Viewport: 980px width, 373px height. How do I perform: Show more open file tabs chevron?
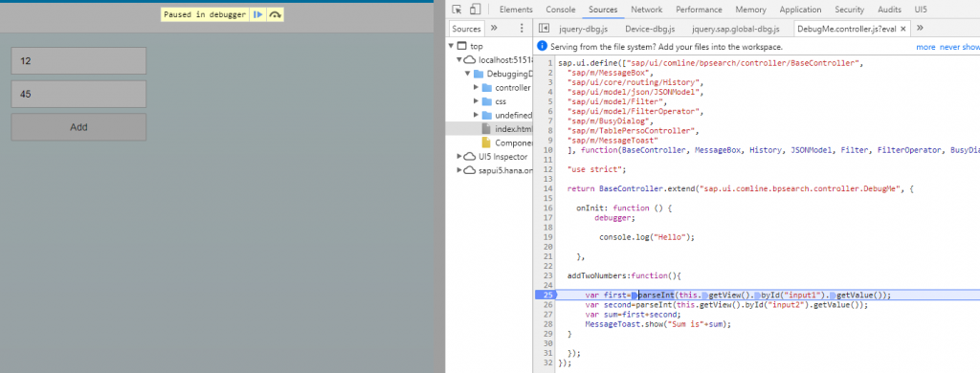pyautogui.click(x=920, y=28)
